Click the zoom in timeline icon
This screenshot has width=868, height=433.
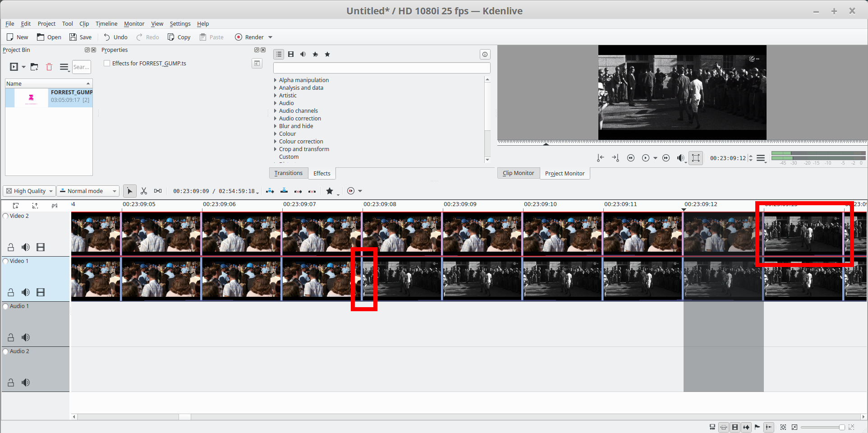click(x=851, y=427)
